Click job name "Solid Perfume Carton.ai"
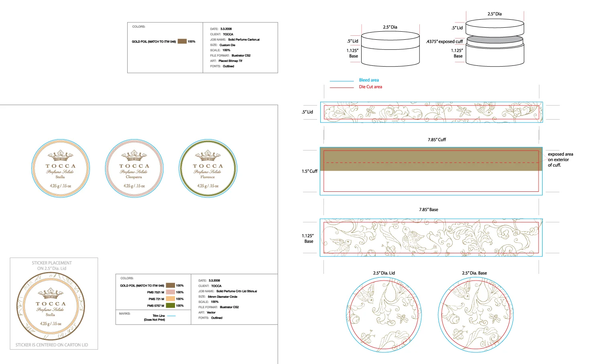Screen dimensions: 602x364 244,40
